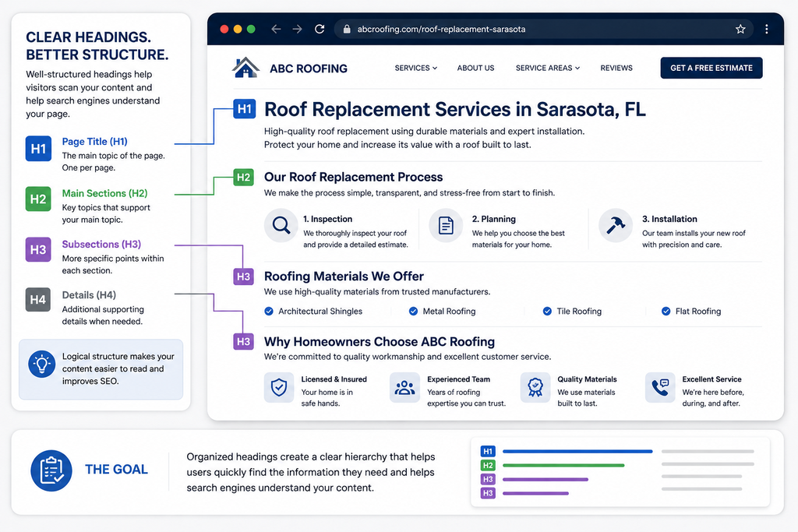Click the clipboard icon beside The Goal

click(51, 470)
